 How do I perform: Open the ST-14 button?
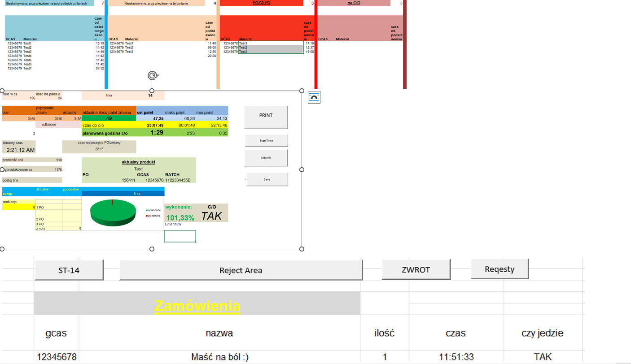(x=69, y=270)
